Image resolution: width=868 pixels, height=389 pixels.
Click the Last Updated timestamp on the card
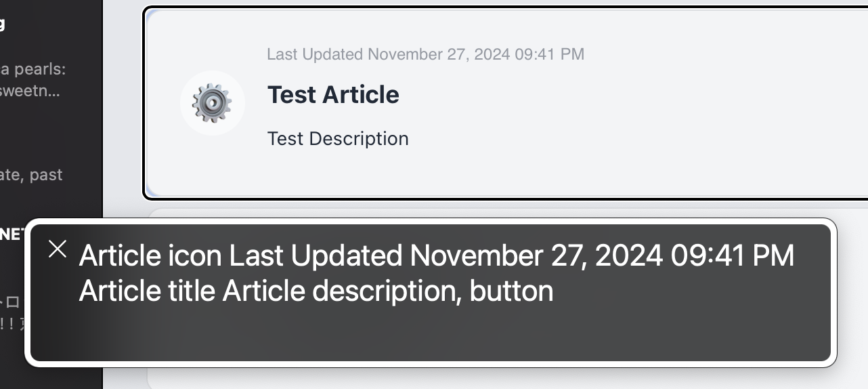coord(425,54)
